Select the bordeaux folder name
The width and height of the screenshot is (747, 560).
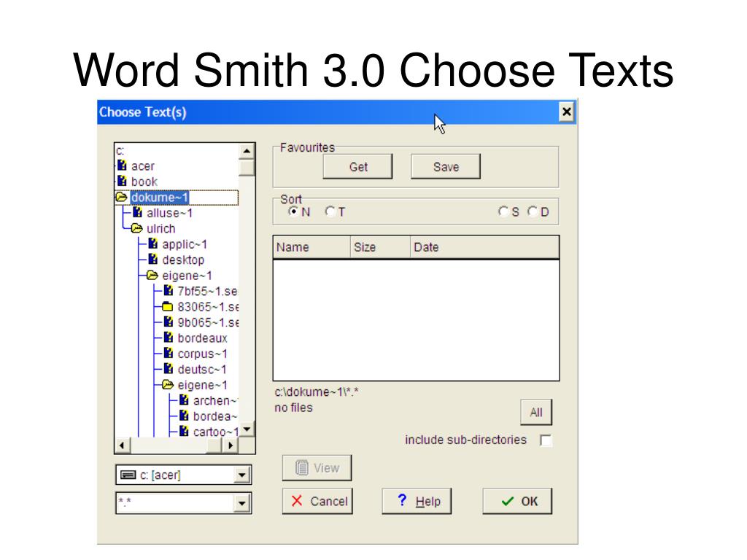[x=203, y=338]
